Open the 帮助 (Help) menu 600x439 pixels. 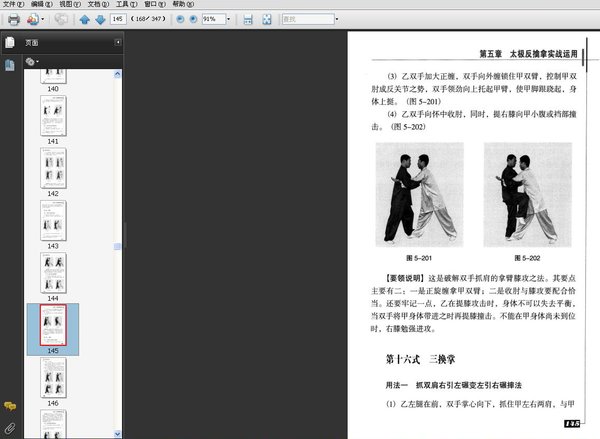click(183, 4)
